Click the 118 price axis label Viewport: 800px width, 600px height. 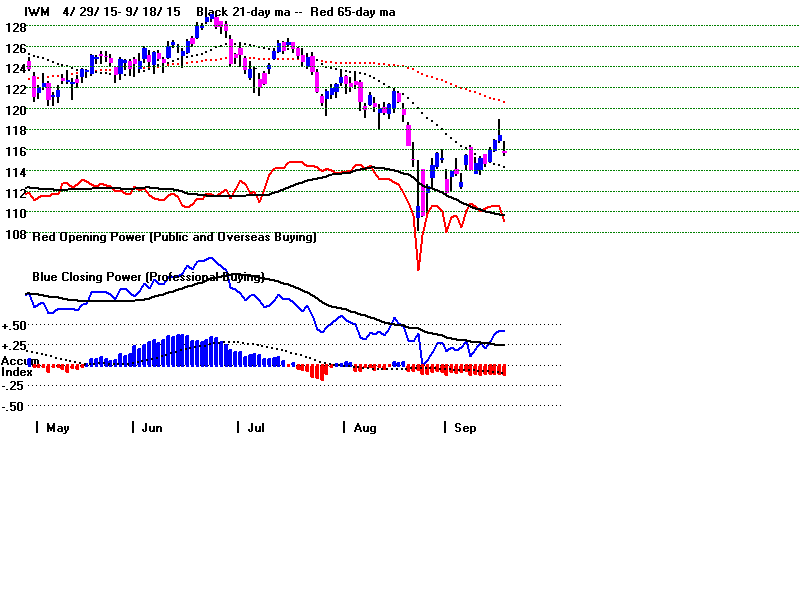click(16, 131)
